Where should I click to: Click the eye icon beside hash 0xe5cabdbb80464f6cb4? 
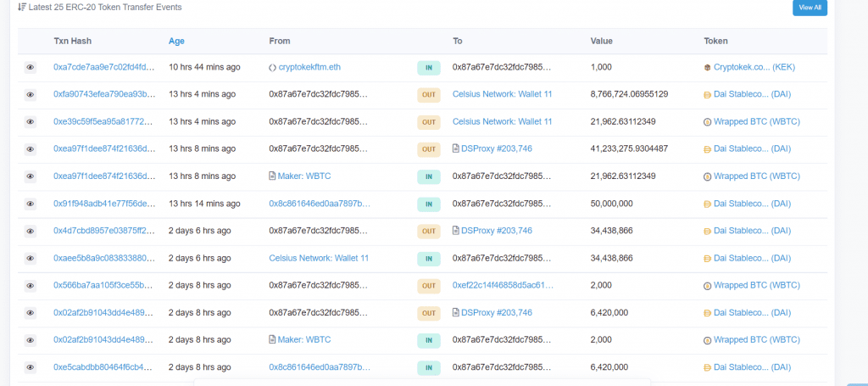click(31, 367)
